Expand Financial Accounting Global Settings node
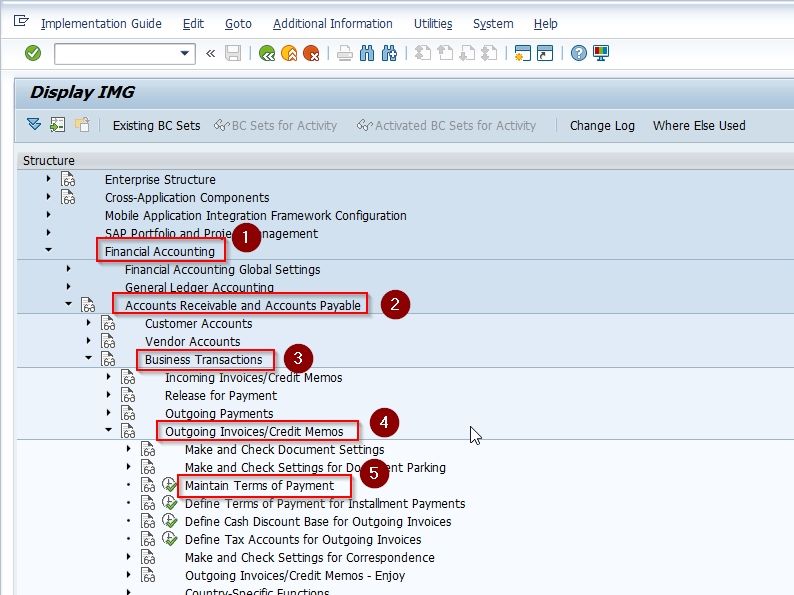The image size is (794, 595). coord(68,268)
